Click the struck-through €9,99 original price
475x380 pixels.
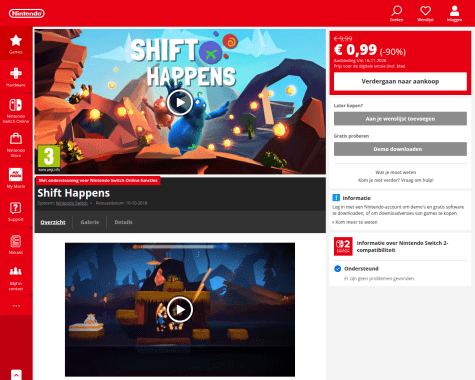point(343,39)
